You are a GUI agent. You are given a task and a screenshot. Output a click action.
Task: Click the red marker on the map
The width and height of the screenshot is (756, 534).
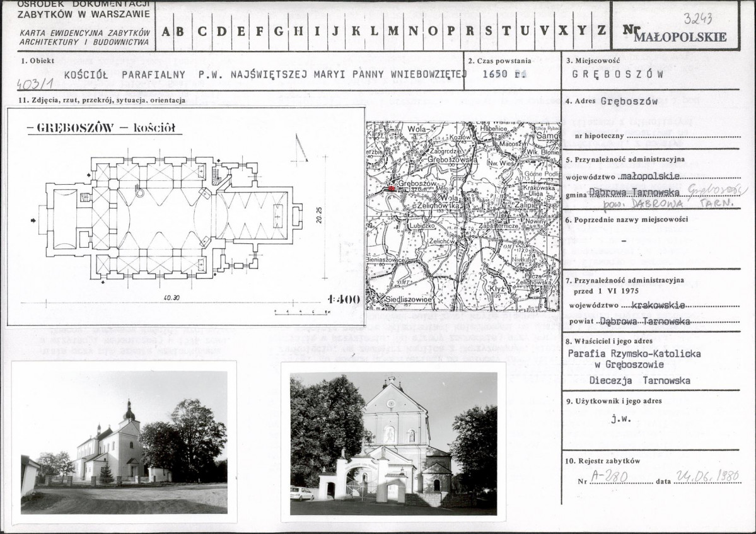click(392, 188)
